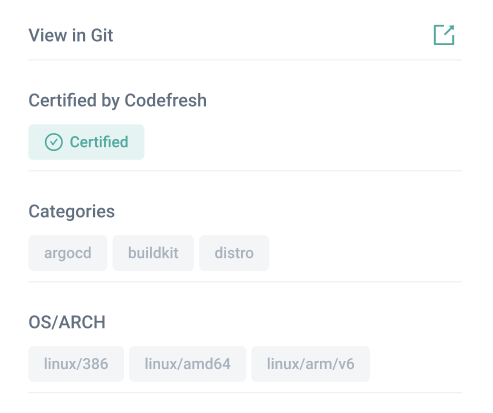
Task: Select the argocd category tag
Action: 68,253
